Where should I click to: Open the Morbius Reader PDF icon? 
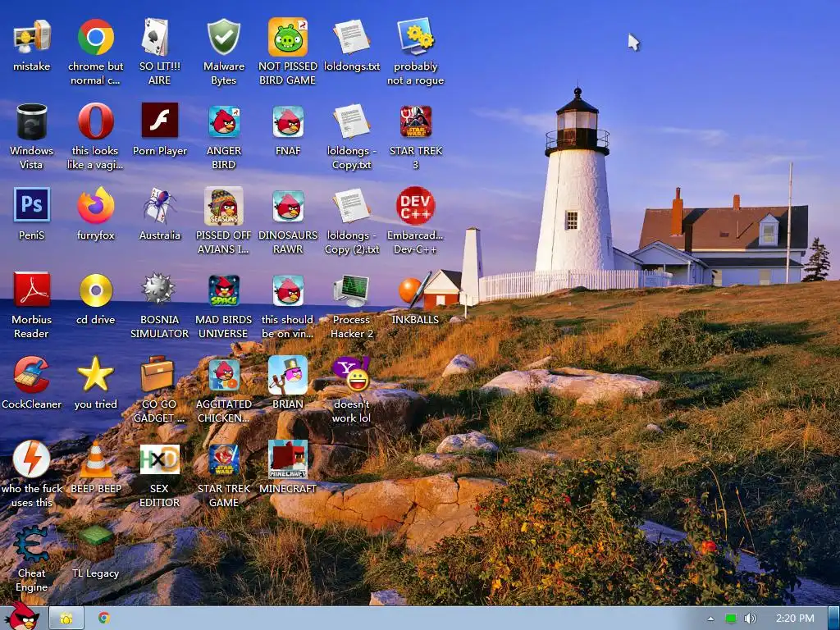(x=32, y=290)
